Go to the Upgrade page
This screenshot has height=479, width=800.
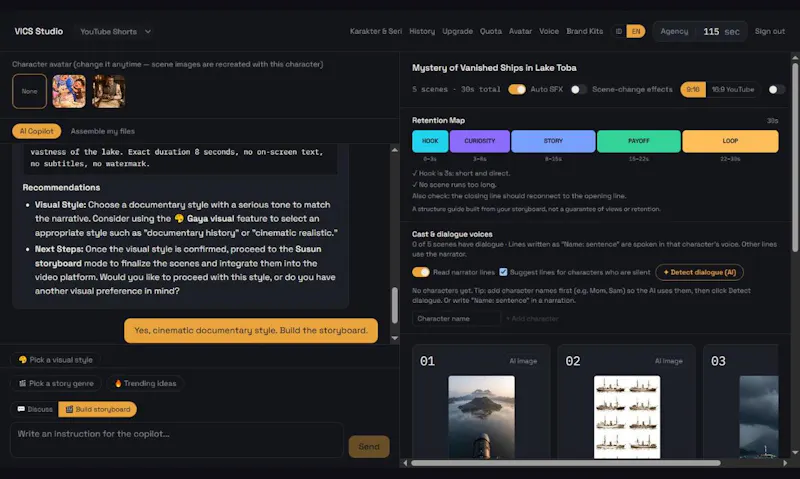457,31
